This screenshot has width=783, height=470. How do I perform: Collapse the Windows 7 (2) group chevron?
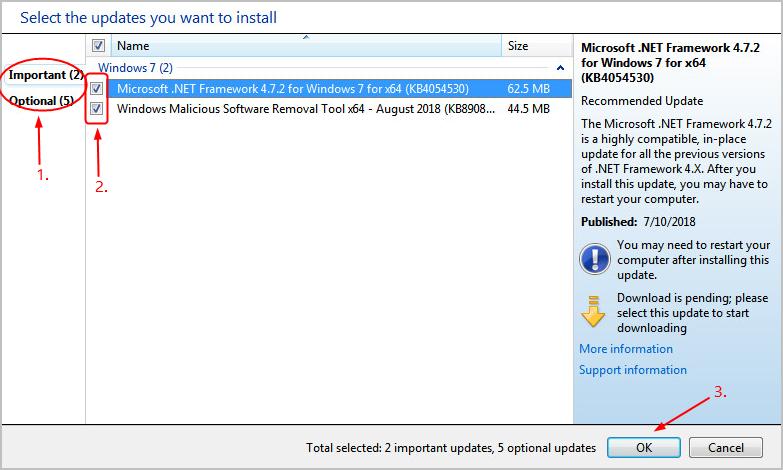click(x=558, y=68)
